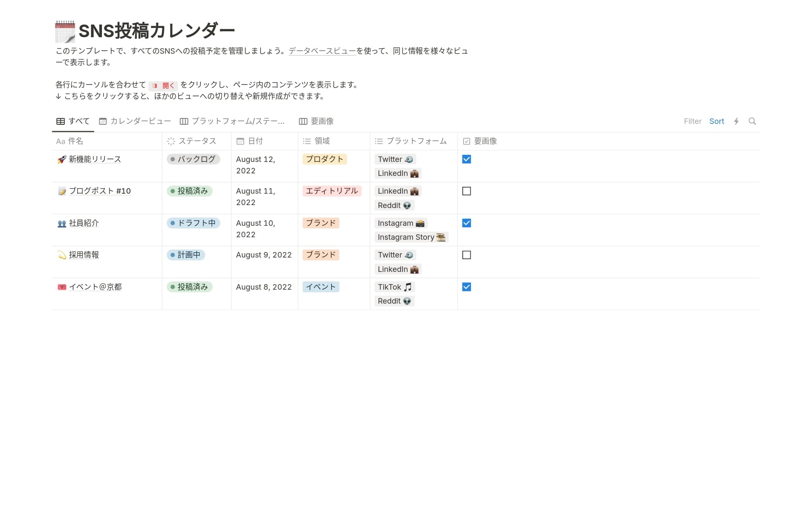Click the rocket emoji on 新機能リリース row
The width and height of the screenshot is (812, 507).
(x=60, y=159)
